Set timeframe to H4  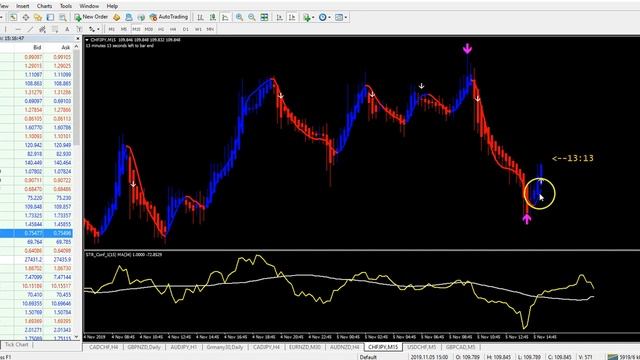coord(173,29)
